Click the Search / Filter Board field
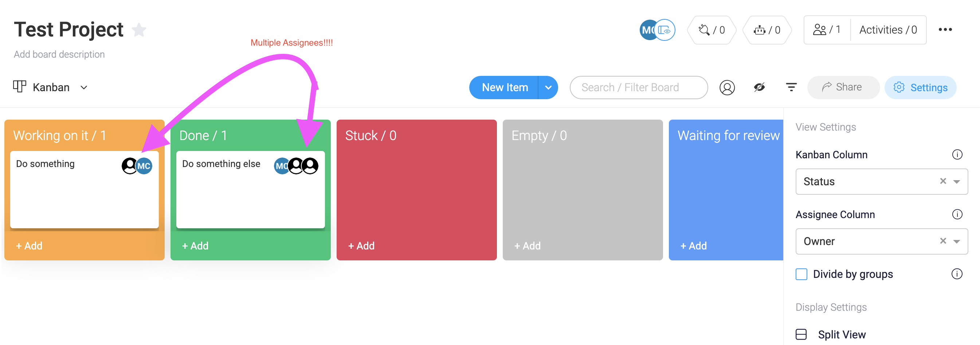 (x=638, y=88)
